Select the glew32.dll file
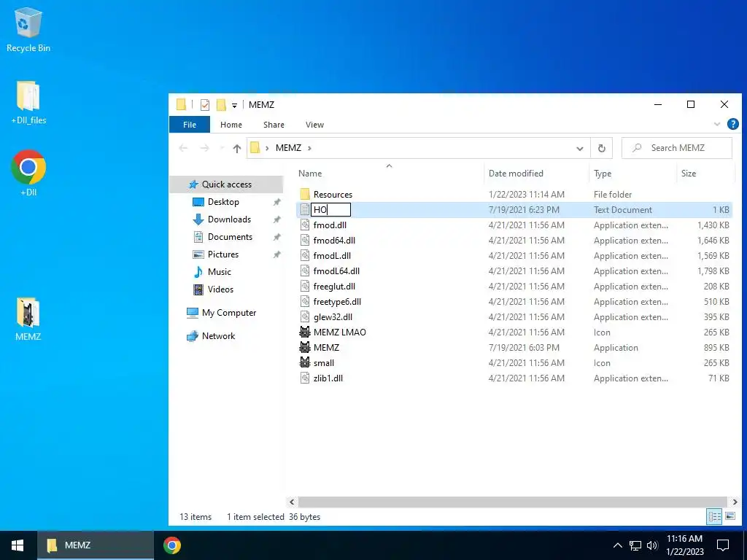The image size is (747, 560). (333, 316)
